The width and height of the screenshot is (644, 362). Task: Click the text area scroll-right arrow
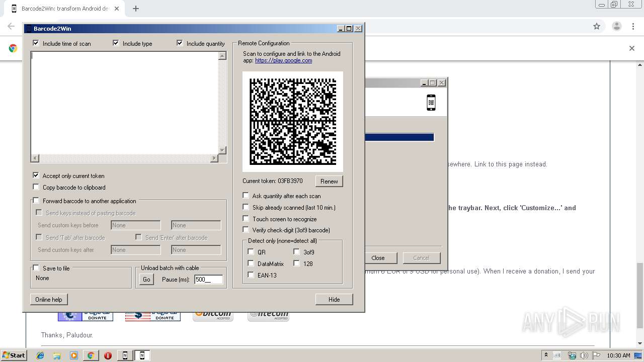pyautogui.click(x=214, y=158)
